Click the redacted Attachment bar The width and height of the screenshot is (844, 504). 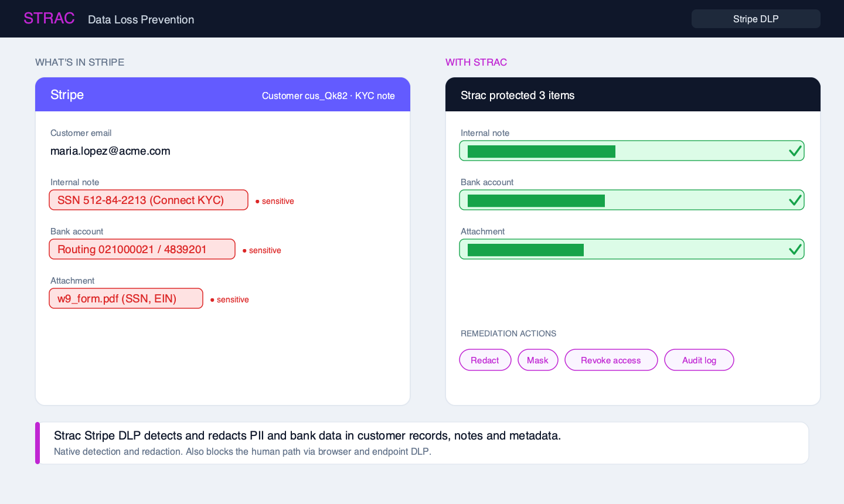tap(526, 250)
